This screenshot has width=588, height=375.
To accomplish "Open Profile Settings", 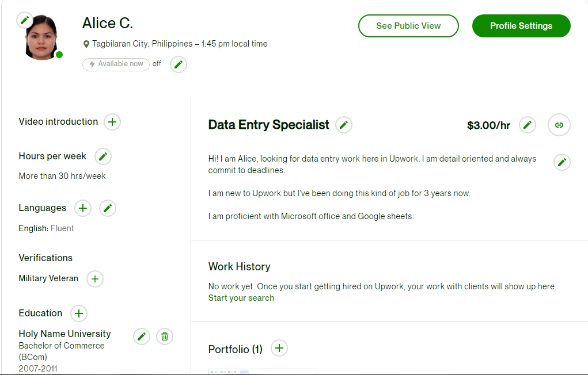I will pyautogui.click(x=521, y=26).
